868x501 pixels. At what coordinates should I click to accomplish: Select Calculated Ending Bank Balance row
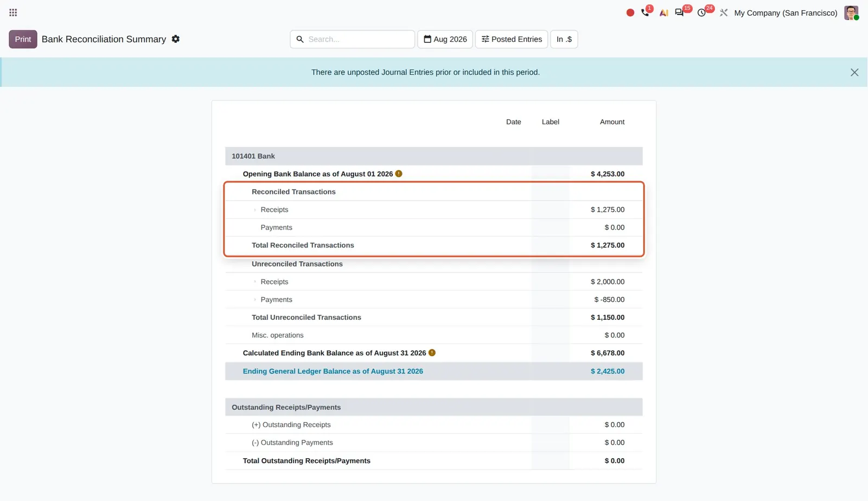[x=433, y=353]
